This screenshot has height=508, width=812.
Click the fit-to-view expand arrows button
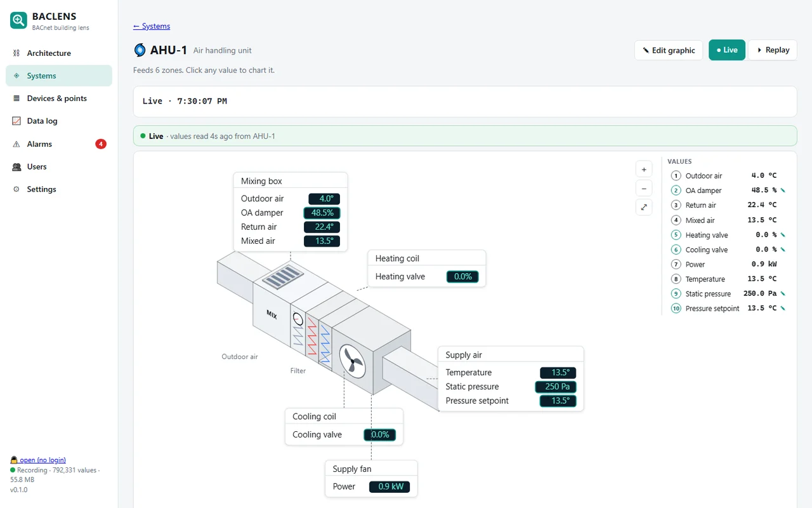pyautogui.click(x=644, y=207)
